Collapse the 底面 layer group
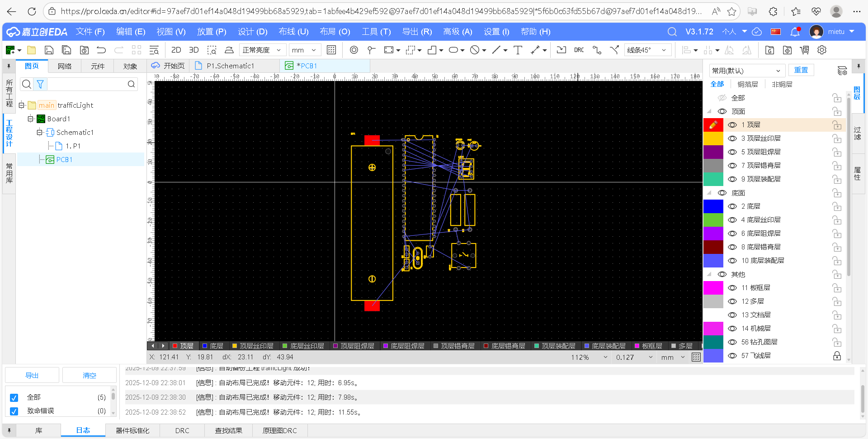The image size is (868, 439). (x=709, y=193)
